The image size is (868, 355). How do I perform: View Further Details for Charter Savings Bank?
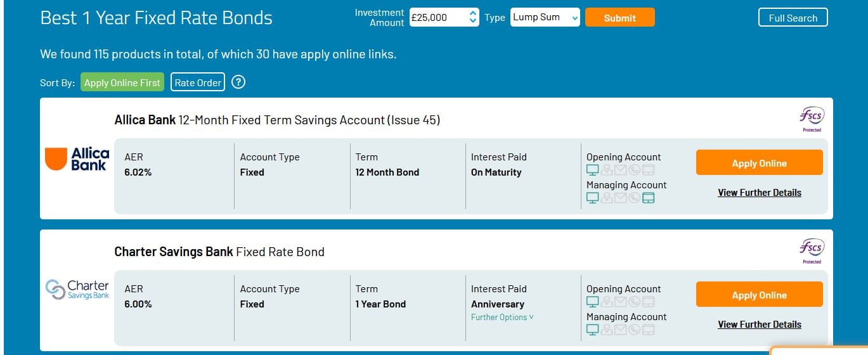(x=759, y=325)
